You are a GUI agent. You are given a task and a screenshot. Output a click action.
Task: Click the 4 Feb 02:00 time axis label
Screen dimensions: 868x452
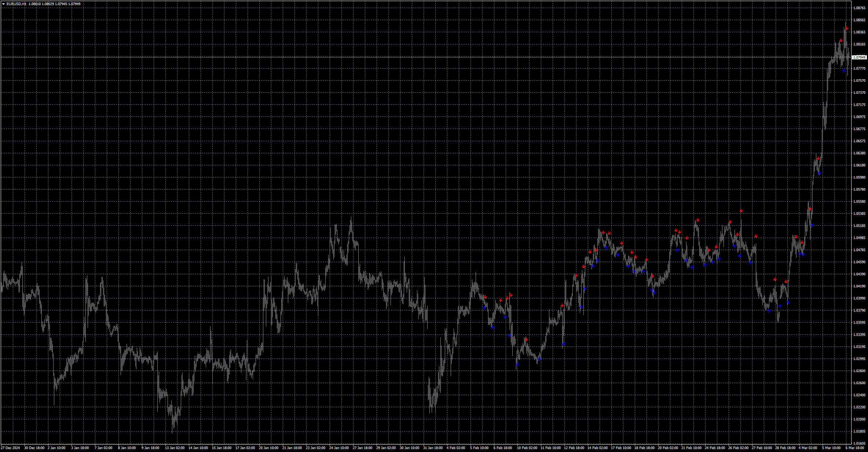[456, 448]
